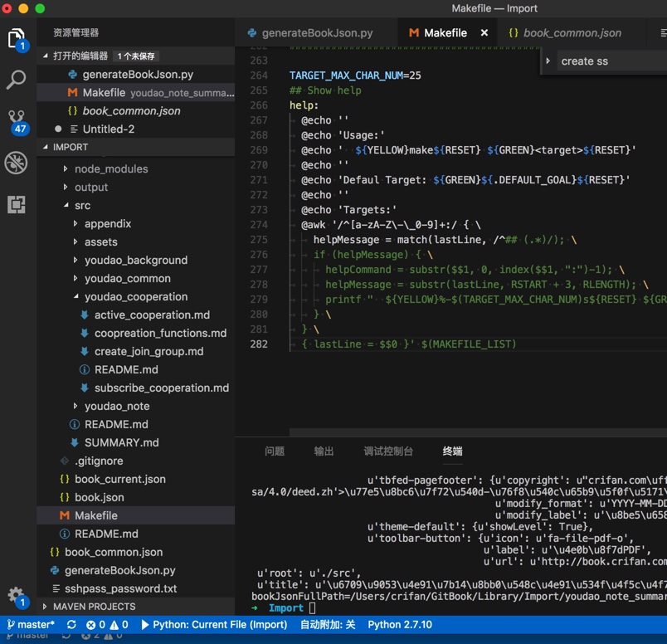Open the Explorer files icon in activity bar

tap(17, 38)
